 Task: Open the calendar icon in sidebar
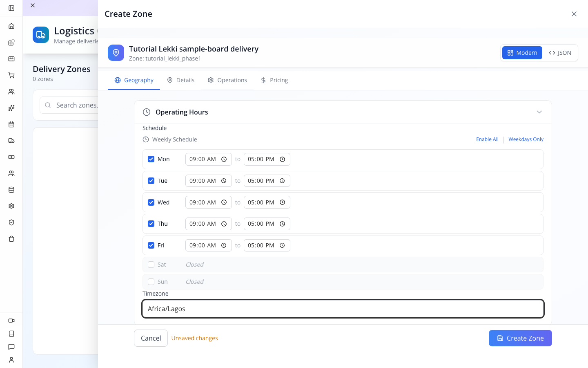[x=11, y=124]
